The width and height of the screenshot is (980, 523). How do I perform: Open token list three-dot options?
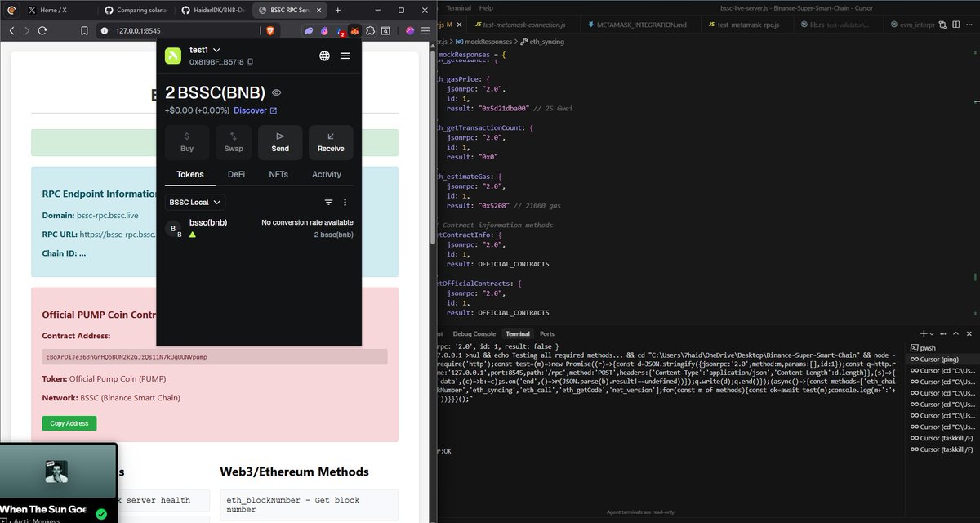tap(345, 202)
